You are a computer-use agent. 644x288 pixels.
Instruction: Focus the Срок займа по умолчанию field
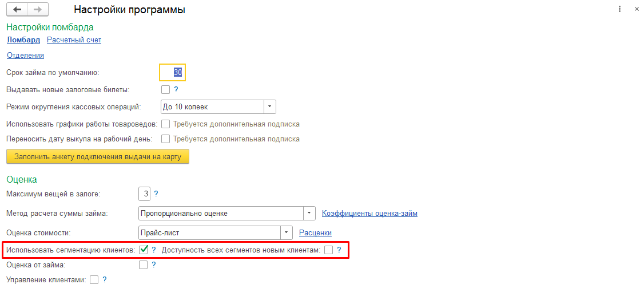point(173,72)
